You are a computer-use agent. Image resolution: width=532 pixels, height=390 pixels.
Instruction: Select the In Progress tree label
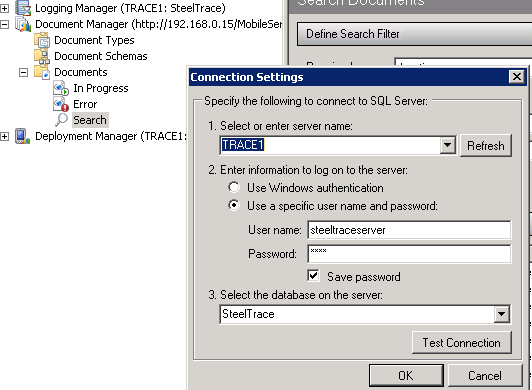(101, 88)
